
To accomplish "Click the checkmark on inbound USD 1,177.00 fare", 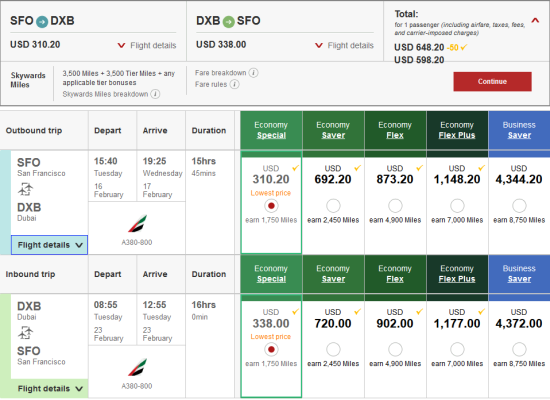I will coord(482,312).
